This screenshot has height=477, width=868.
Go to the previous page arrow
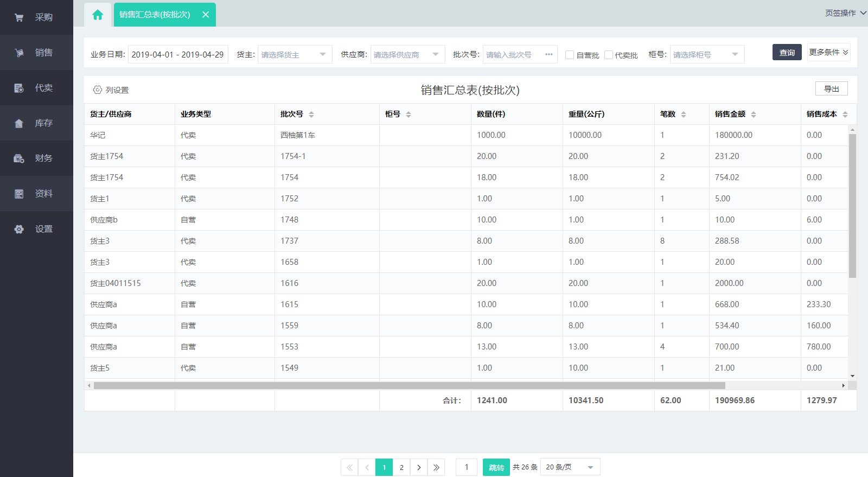pyautogui.click(x=367, y=467)
